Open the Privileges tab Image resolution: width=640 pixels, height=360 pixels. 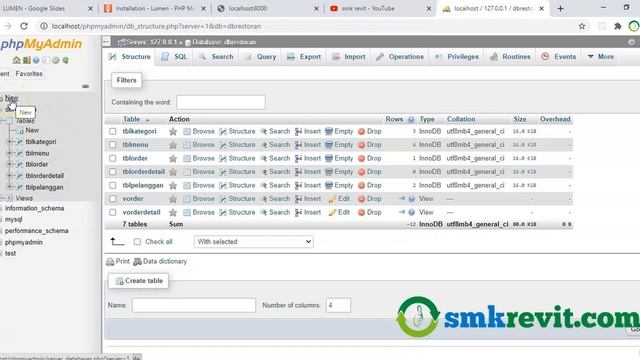(457, 57)
